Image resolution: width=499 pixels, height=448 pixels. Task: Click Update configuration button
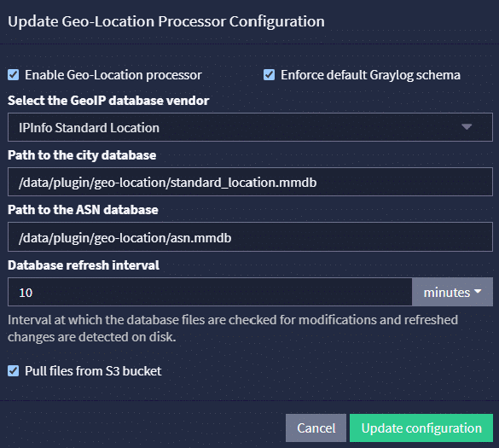click(421, 428)
